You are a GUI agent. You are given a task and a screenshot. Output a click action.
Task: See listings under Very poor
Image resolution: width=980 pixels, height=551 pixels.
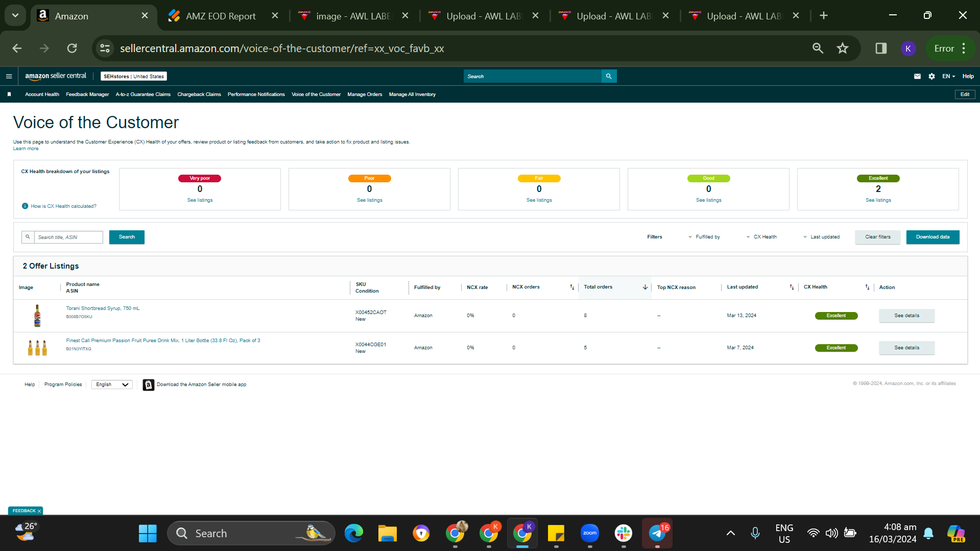pos(200,200)
